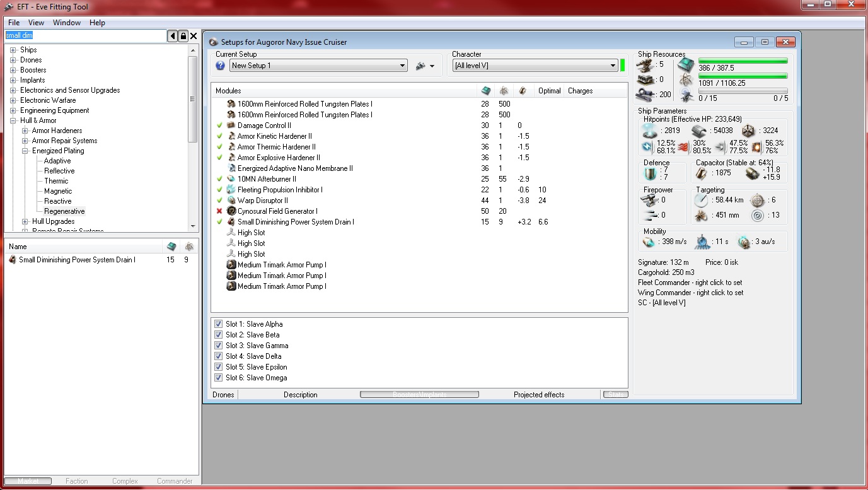Click the Small Diminishing Power System Drain icon in search results

click(x=13, y=260)
